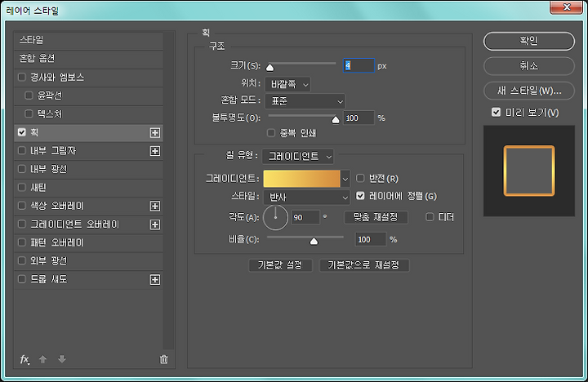Add another 내부 그림자 effect with plus icon
The image size is (588, 382).
click(x=155, y=151)
